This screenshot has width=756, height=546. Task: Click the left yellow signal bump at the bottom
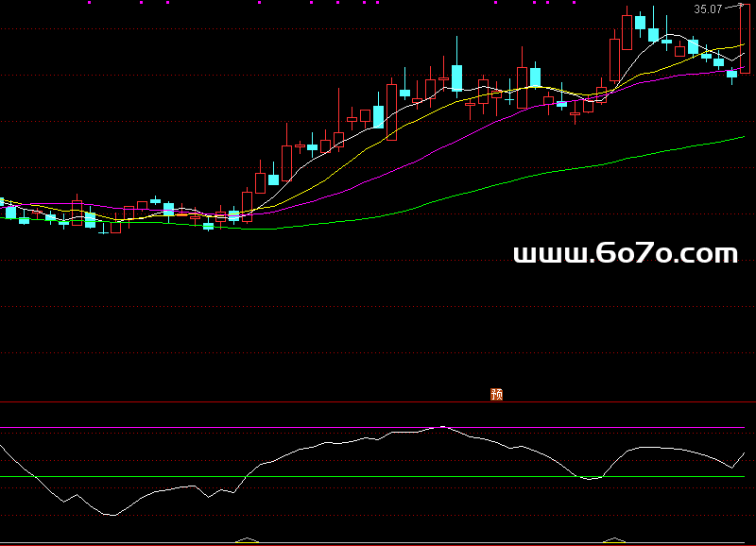pyautogui.click(x=247, y=540)
